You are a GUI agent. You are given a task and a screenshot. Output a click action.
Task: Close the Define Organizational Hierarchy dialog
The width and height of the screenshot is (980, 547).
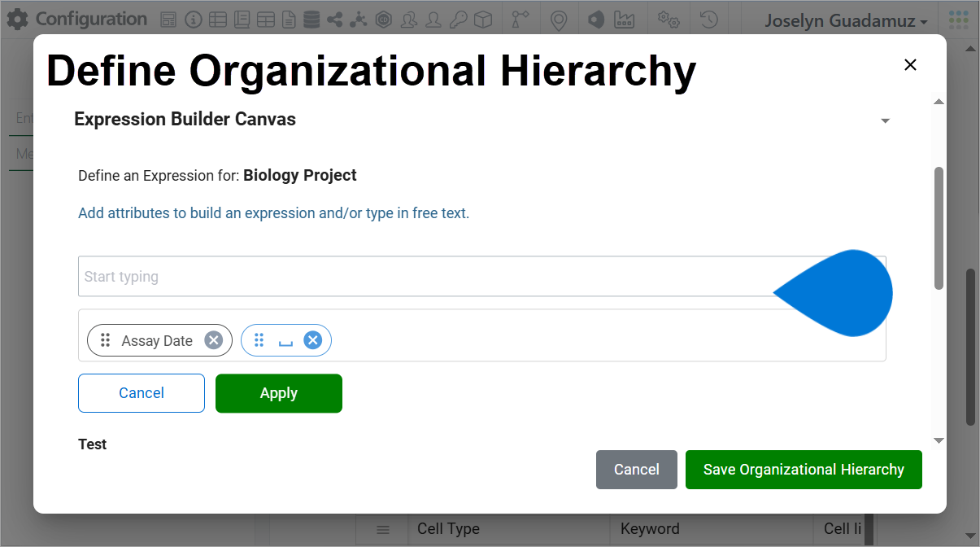[910, 65]
